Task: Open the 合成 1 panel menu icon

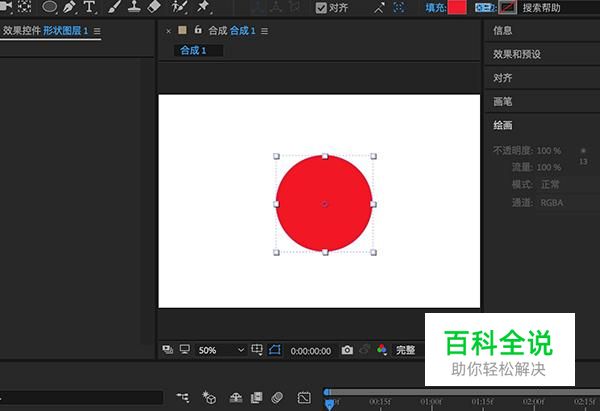Action: click(264, 31)
